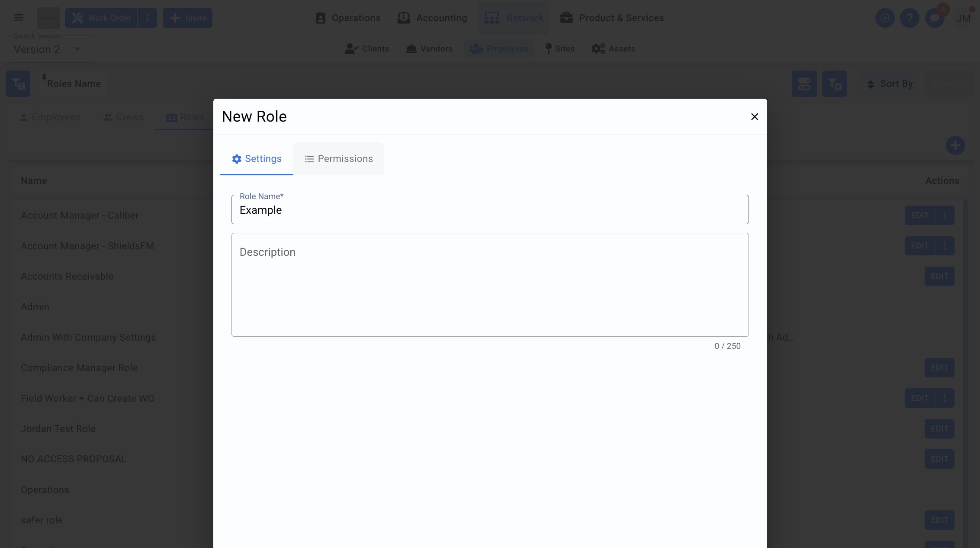Click EDIT for Accounts Receivable role
This screenshot has height=548, width=980.
coord(939,276)
